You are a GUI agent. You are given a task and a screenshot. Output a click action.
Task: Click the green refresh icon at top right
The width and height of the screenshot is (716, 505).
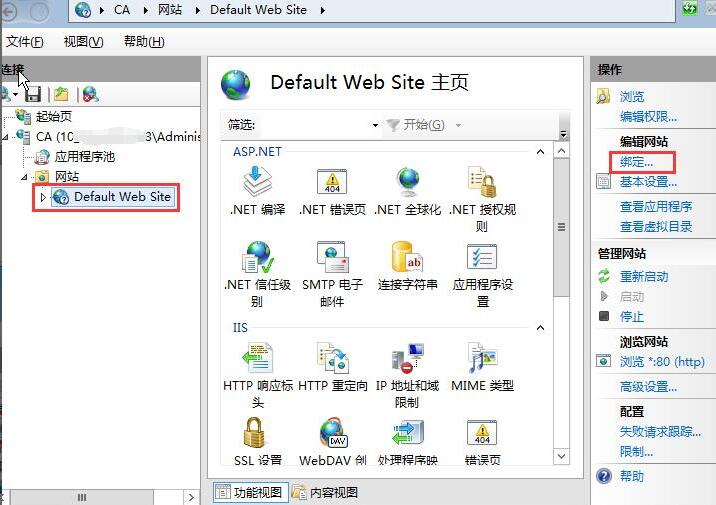click(x=690, y=8)
